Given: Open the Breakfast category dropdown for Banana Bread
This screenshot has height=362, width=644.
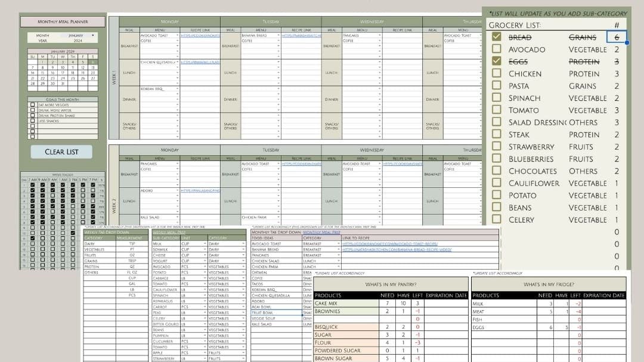Looking at the screenshot, I should click(339, 249).
